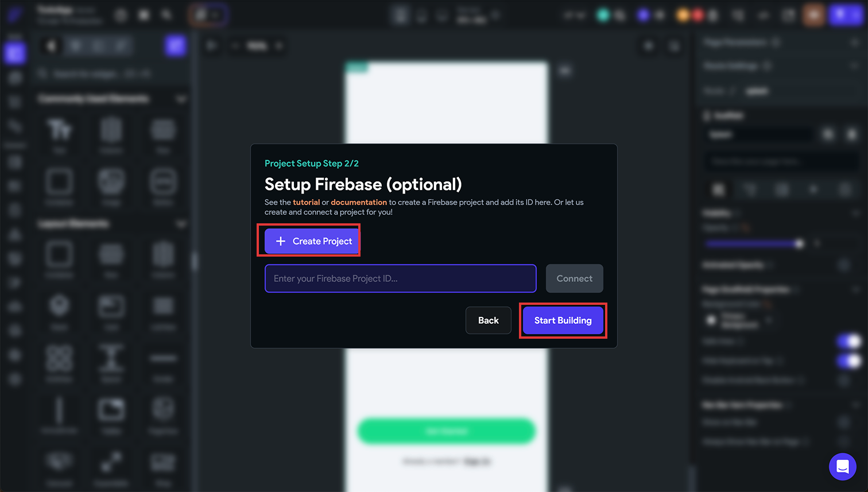Focus the Firebase Project ID field
This screenshot has height=492, width=868.
click(x=401, y=278)
